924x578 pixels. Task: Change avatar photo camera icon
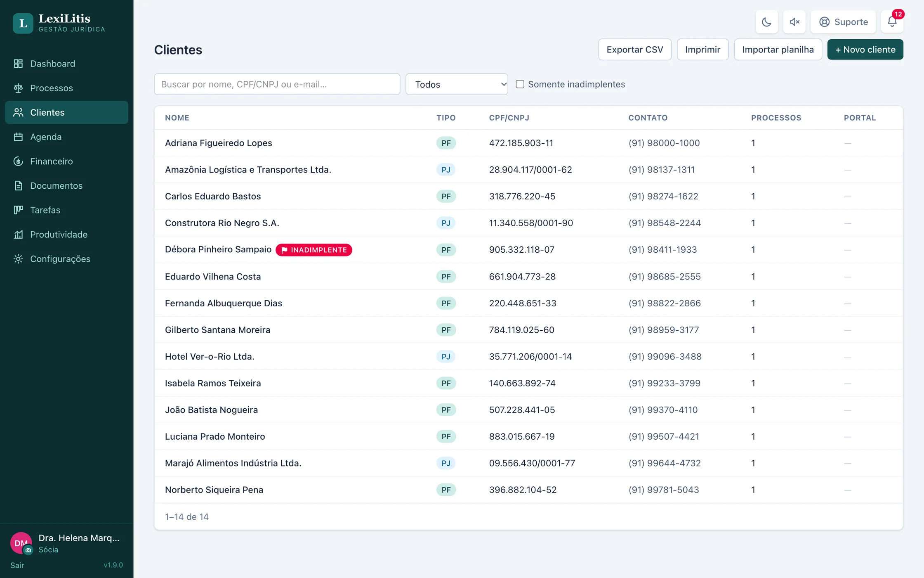[28, 550]
